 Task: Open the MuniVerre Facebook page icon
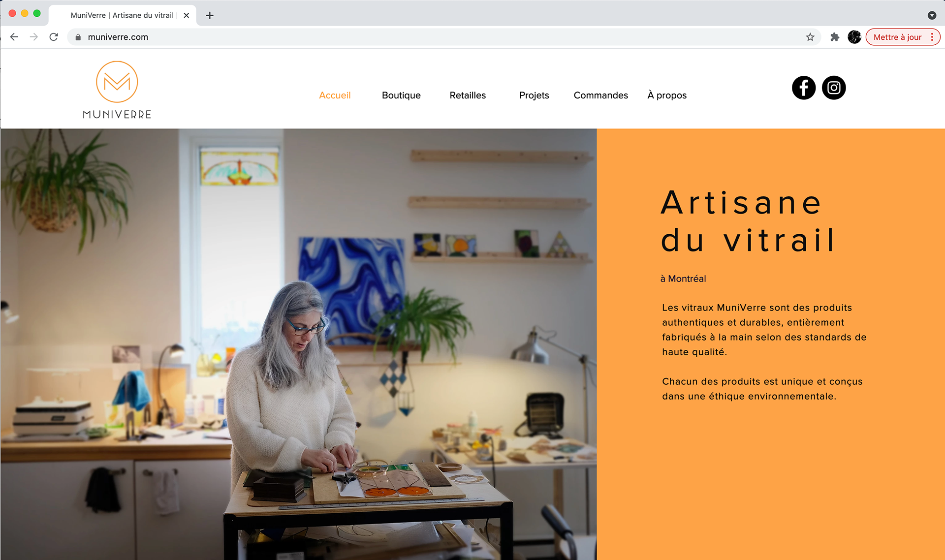pos(804,88)
